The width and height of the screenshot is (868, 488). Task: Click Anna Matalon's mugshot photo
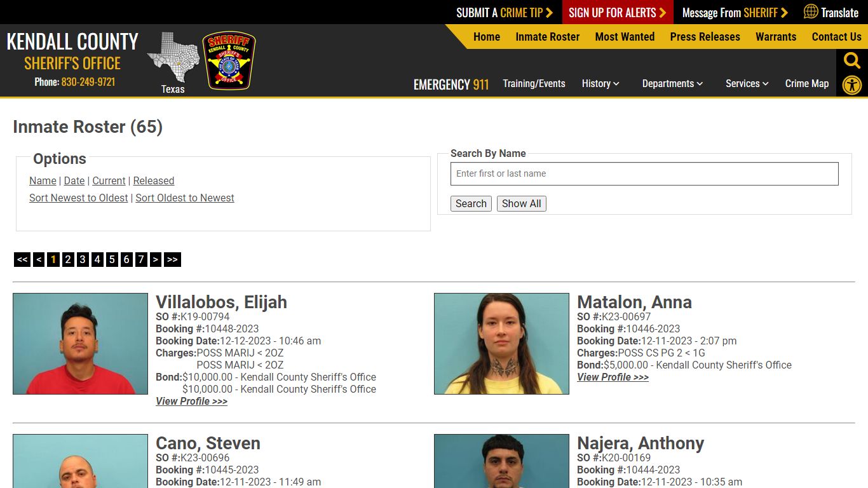coord(501,343)
